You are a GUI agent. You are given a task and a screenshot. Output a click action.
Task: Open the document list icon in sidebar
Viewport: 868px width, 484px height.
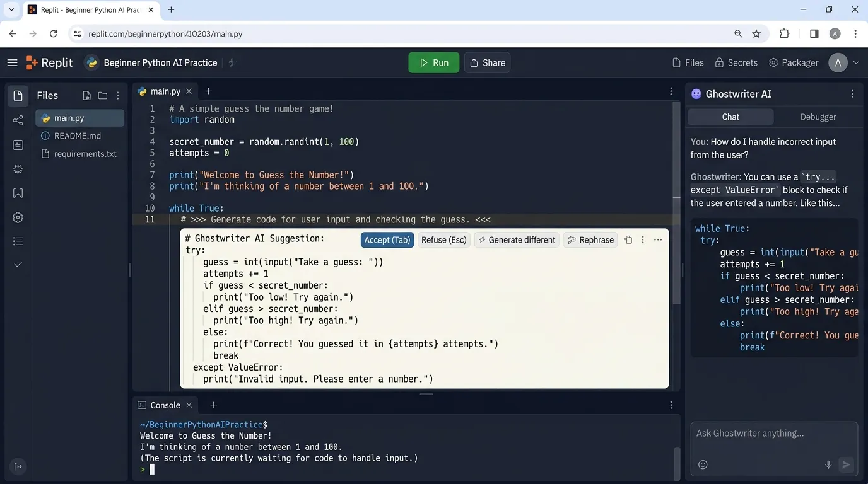pyautogui.click(x=18, y=145)
